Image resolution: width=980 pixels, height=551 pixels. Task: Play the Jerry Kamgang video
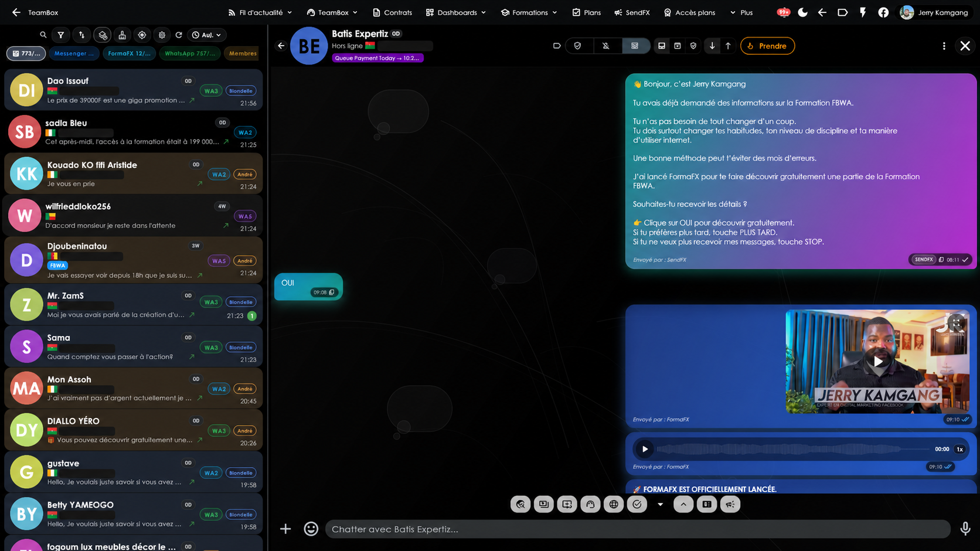coord(877,362)
